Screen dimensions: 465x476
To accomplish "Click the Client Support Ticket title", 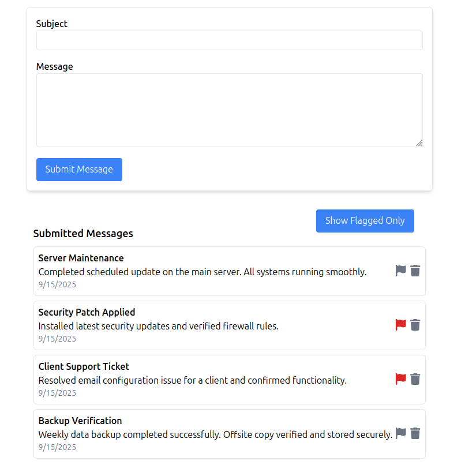I will [x=84, y=366].
